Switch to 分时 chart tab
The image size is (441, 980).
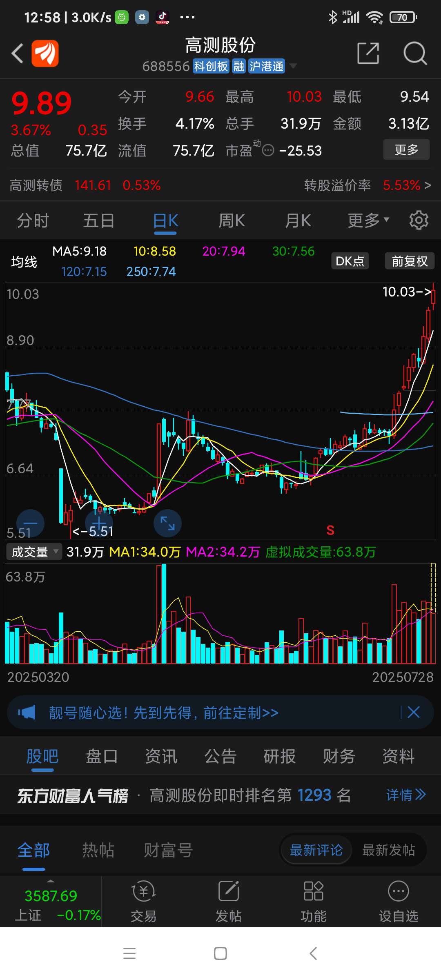pos(33,220)
